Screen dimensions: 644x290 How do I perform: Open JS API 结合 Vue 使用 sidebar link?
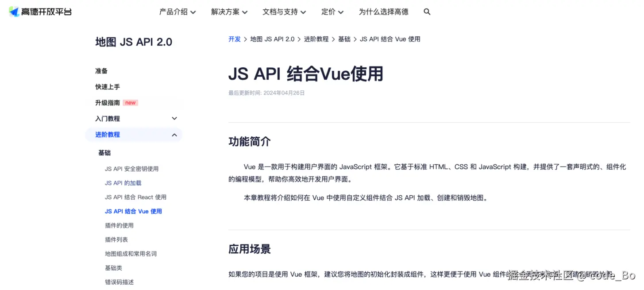[133, 211]
